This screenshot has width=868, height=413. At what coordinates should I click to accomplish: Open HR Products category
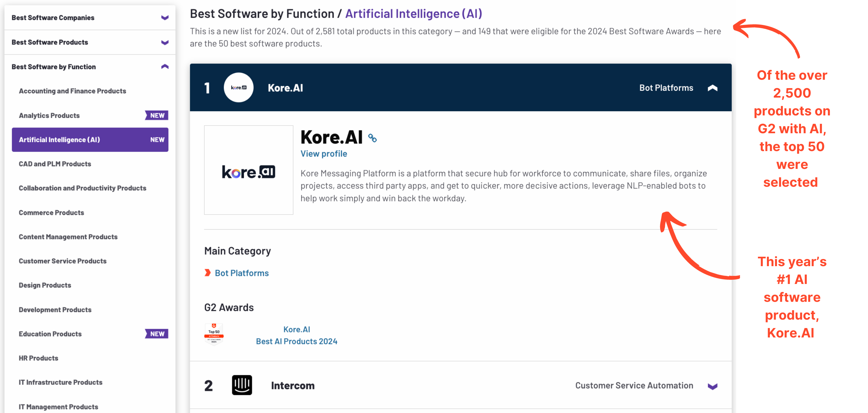39,358
